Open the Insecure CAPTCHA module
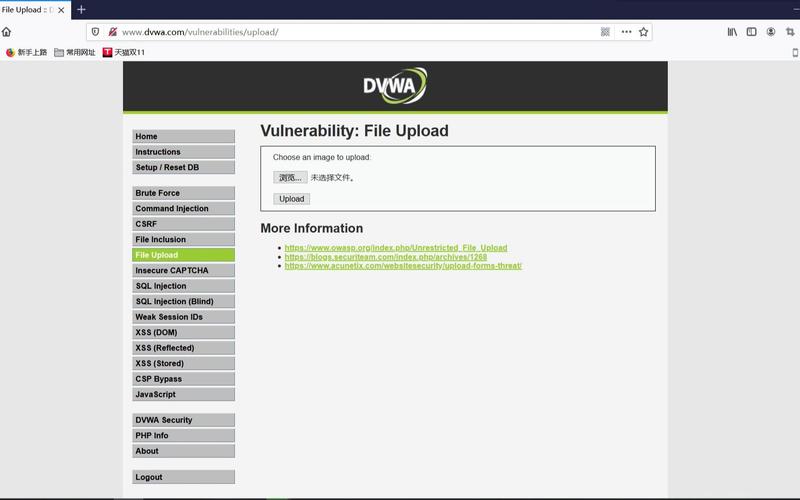The width and height of the screenshot is (800, 500). pos(184,270)
